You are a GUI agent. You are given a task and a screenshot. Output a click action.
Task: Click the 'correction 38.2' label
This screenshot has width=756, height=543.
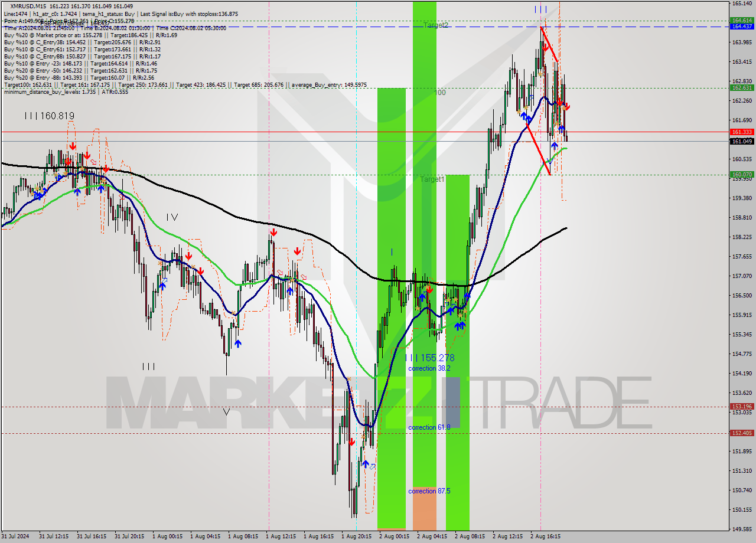pos(429,368)
